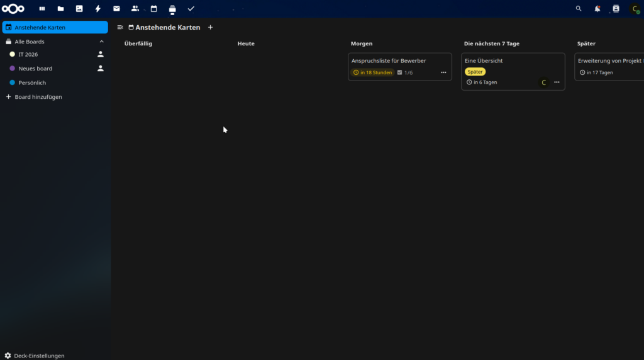The height and width of the screenshot is (360, 644).
Task: Open the Photos app in top bar
Action: pyautogui.click(x=79, y=9)
